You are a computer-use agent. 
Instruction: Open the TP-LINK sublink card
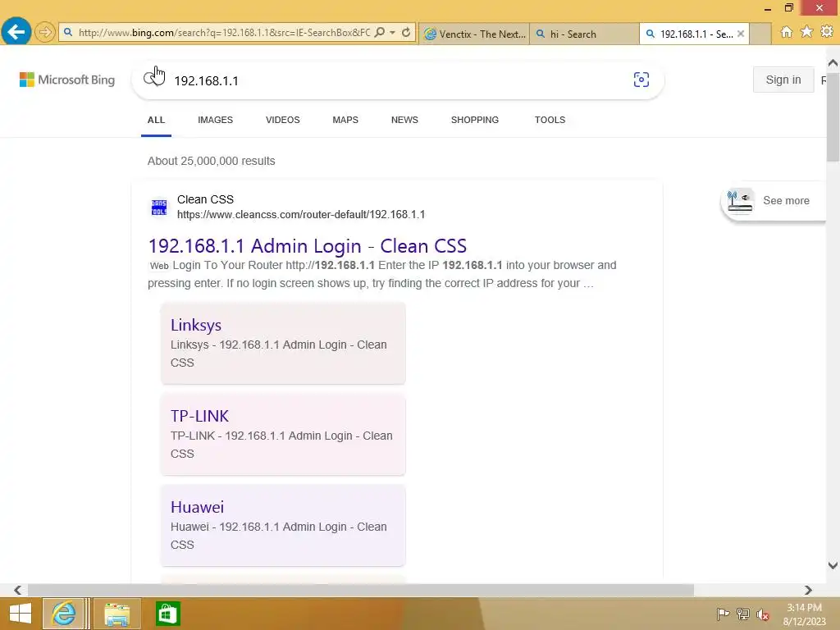pyautogui.click(x=283, y=435)
